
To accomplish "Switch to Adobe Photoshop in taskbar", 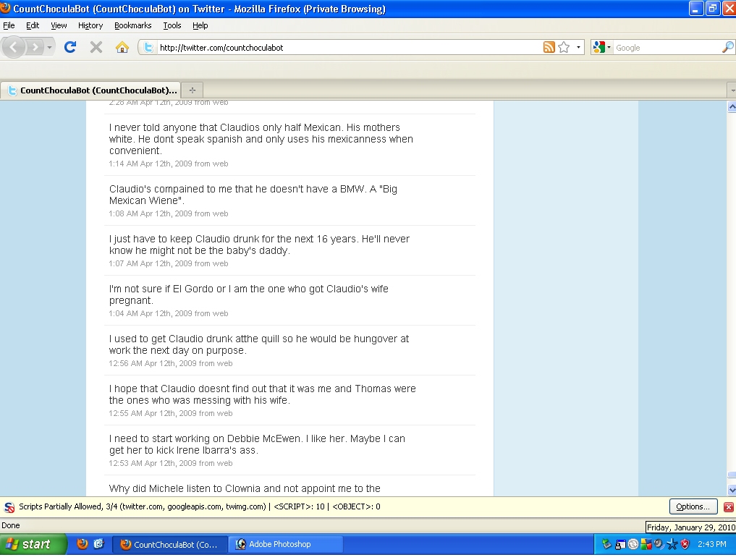I will 280,544.
